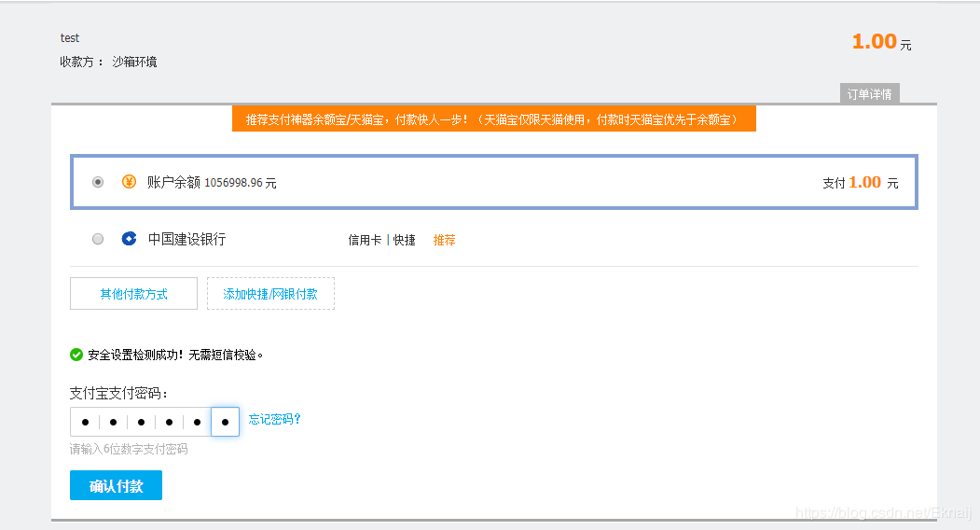
Task: Focus the sixth payment password digit box
Action: click(x=225, y=423)
